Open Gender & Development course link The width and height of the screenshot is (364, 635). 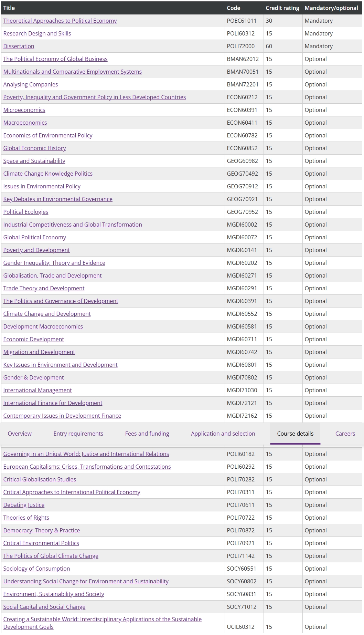point(33,377)
